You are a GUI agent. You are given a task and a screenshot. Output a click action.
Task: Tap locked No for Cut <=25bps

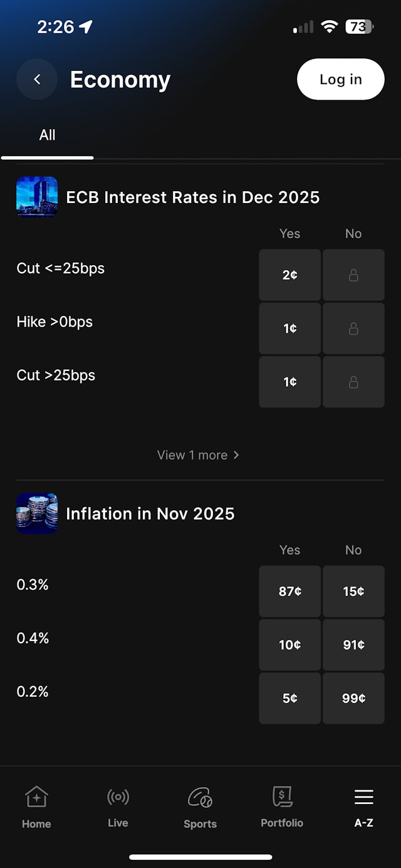click(353, 275)
